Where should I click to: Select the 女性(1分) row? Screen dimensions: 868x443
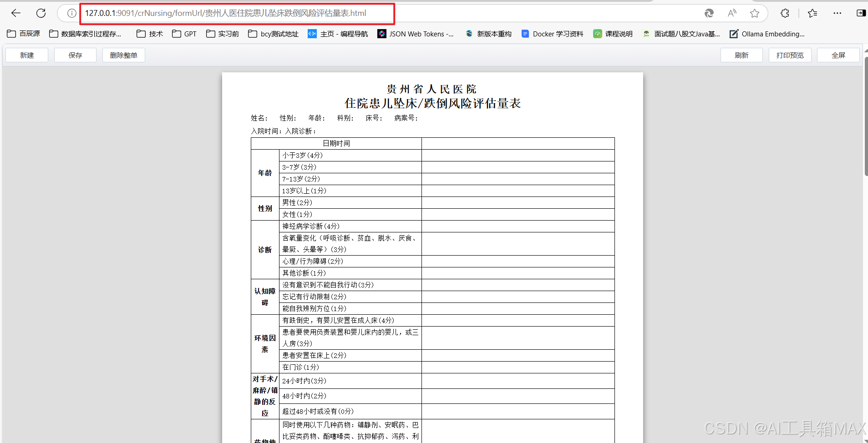(x=447, y=214)
